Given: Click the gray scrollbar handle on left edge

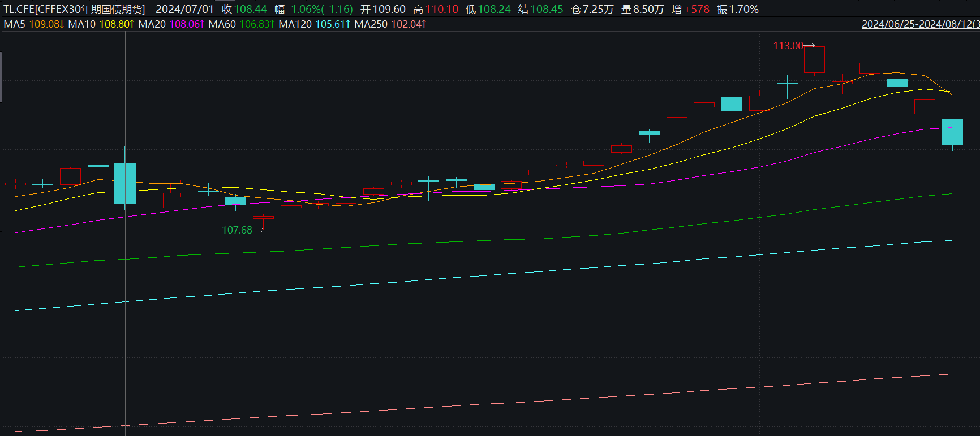Looking at the screenshot, I should pyautogui.click(x=1, y=77).
